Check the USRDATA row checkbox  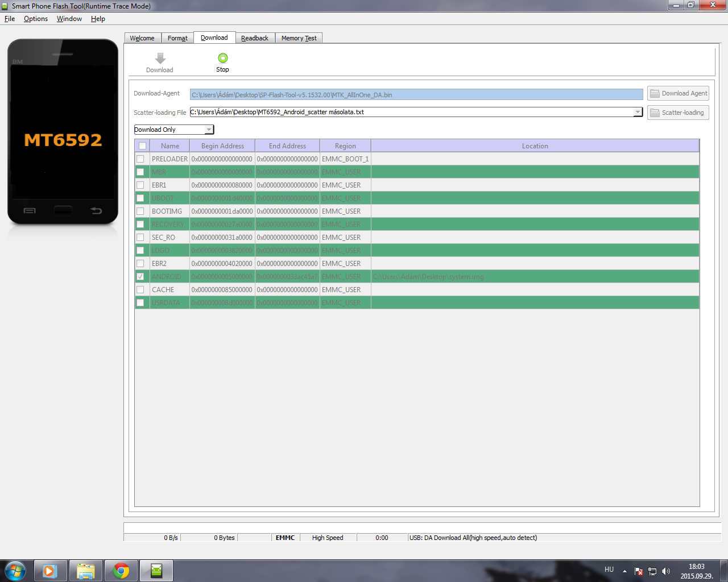140,303
